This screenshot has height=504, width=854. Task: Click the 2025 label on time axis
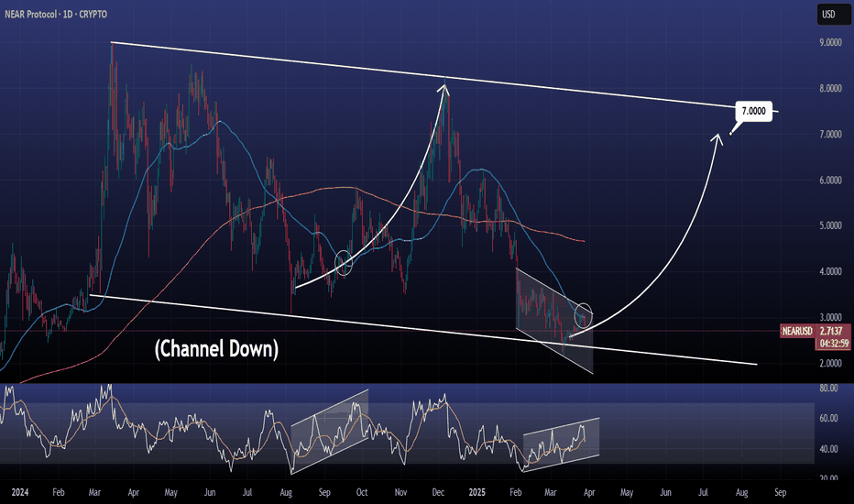[476, 493]
